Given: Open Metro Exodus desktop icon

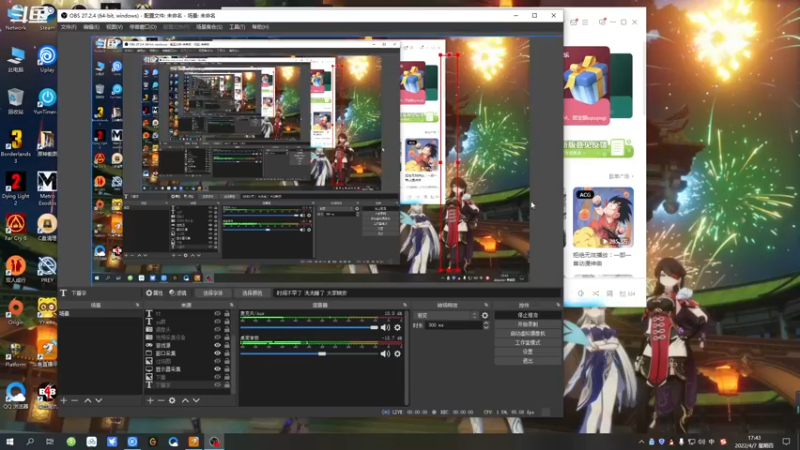Looking at the screenshot, I should pos(46,189).
